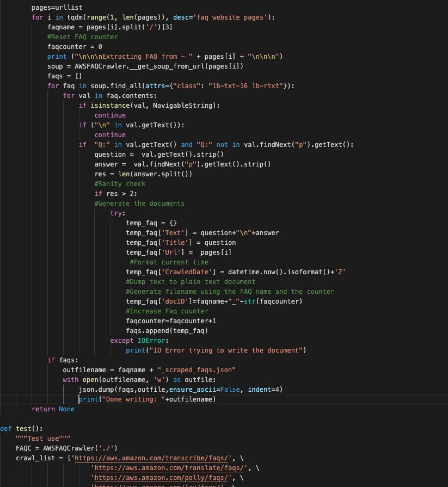
Task: Click the "Done writing: " print statement
Action: click(147, 399)
